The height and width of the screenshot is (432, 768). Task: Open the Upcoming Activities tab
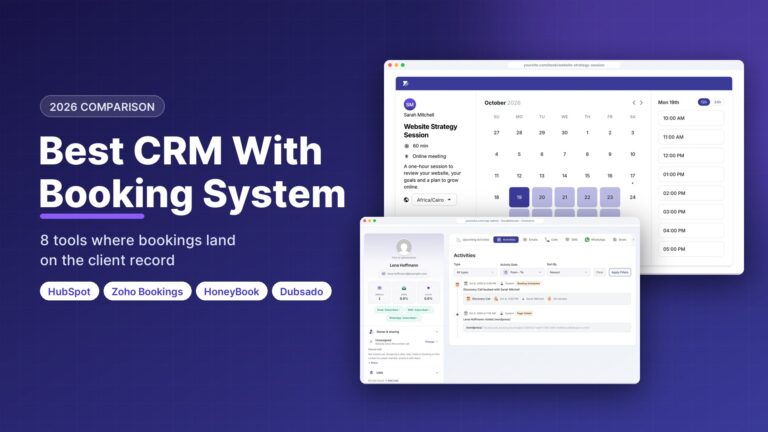click(x=473, y=240)
